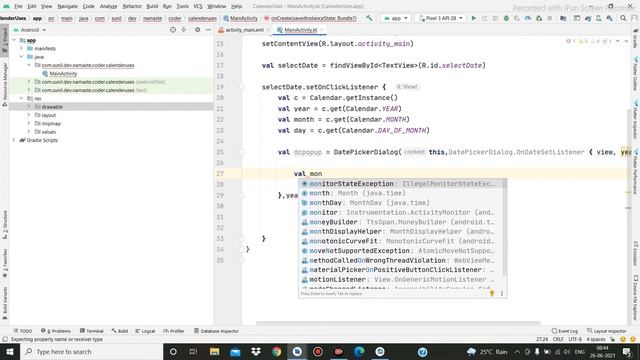Select 'month: Month (java.time)' suggestion
The width and height of the screenshot is (640, 360).
(x=402, y=193)
